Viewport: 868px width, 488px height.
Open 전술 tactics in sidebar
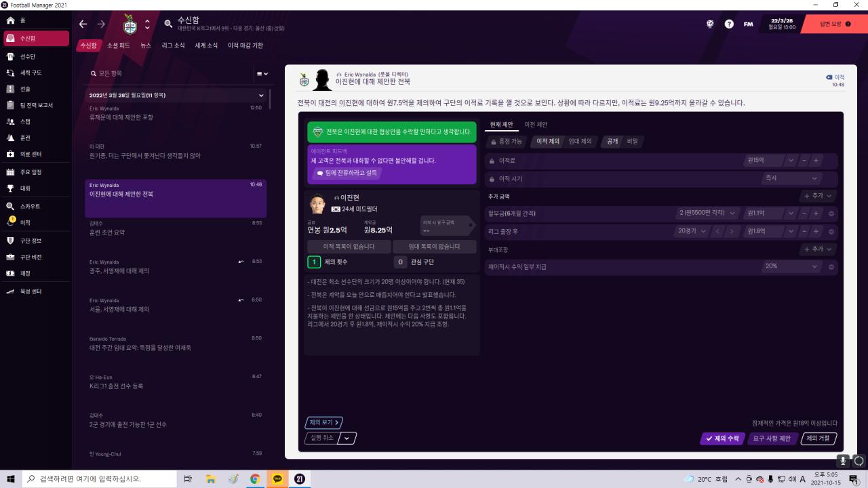point(35,89)
